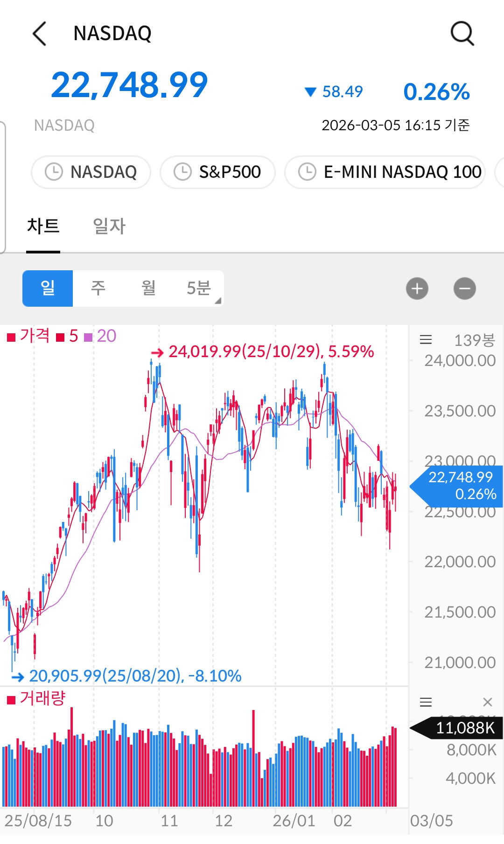Close the volume panel with X
Screen dimensions: 504x844
point(488,702)
